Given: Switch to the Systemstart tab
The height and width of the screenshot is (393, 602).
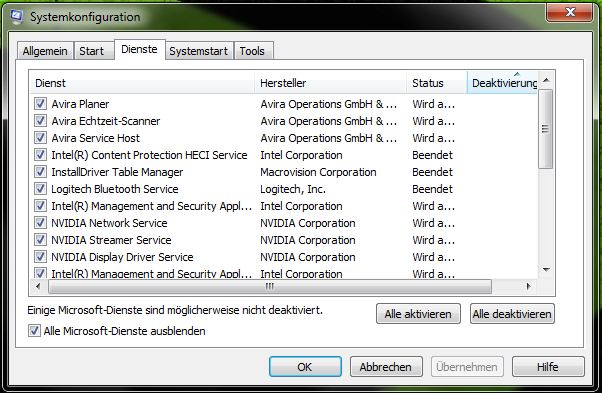Looking at the screenshot, I should pos(198,51).
